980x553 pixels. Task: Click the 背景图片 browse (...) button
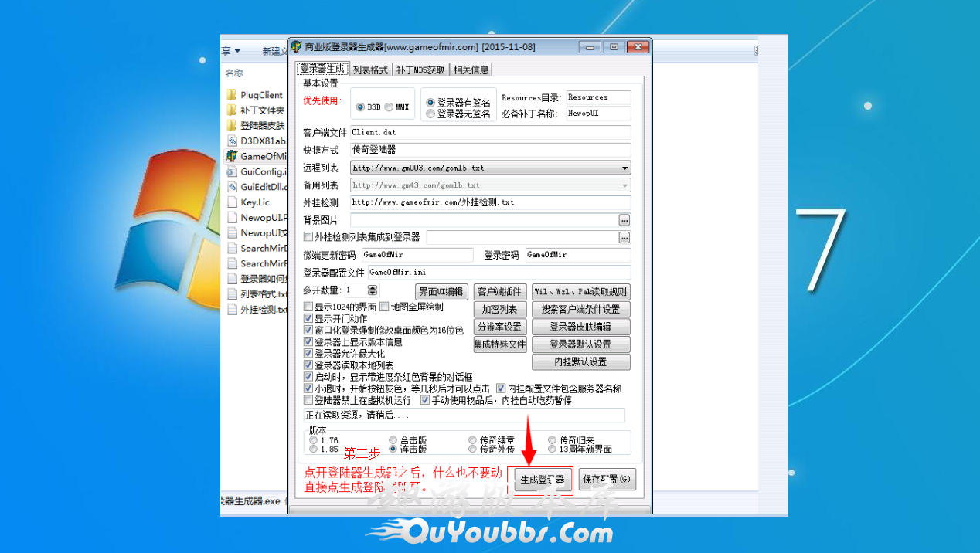pyautogui.click(x=624, y=220)
